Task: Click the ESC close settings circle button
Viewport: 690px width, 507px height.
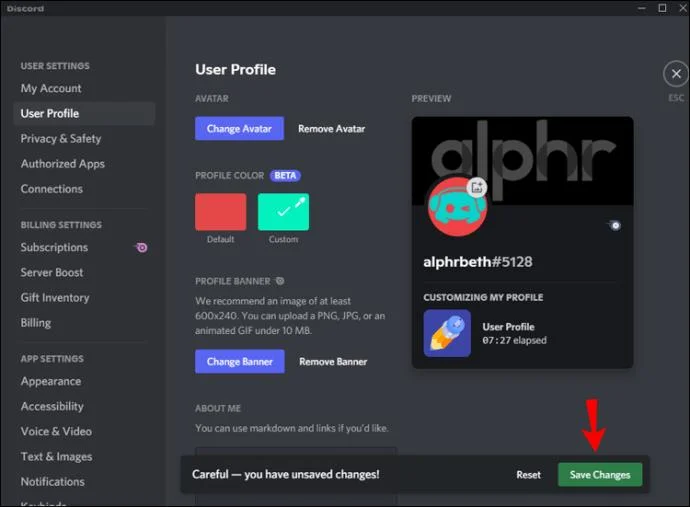Action: [676, 74]
